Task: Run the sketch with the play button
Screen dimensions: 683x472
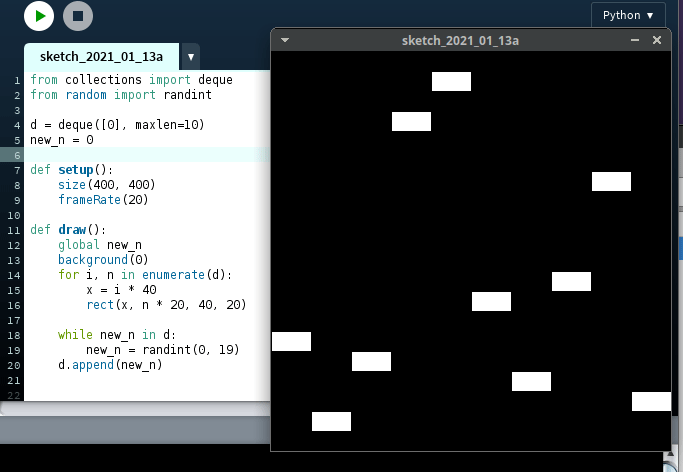Action: pos(39,16)
